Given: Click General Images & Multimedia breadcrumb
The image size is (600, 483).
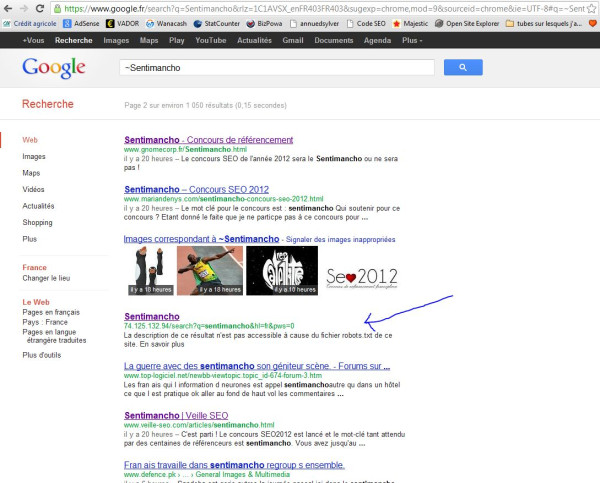Looking at the screenshot, I should (x=243, y=475).
